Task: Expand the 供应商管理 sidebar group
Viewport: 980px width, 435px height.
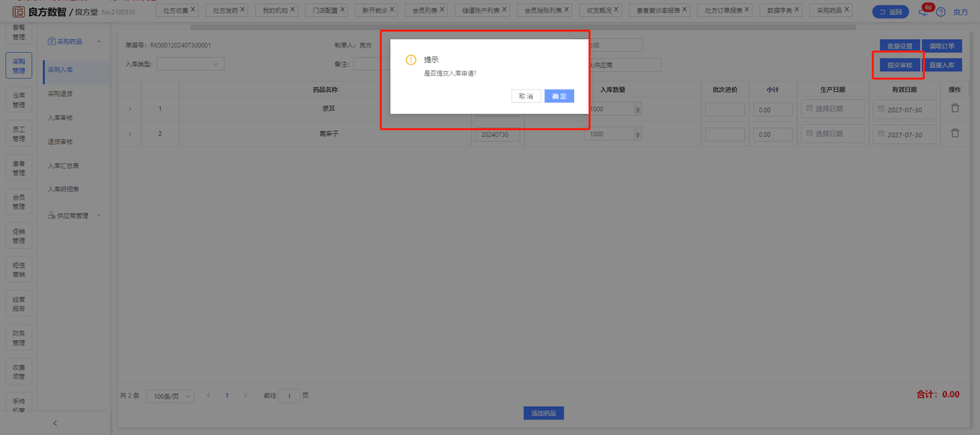Action: [x=99, y=215]
